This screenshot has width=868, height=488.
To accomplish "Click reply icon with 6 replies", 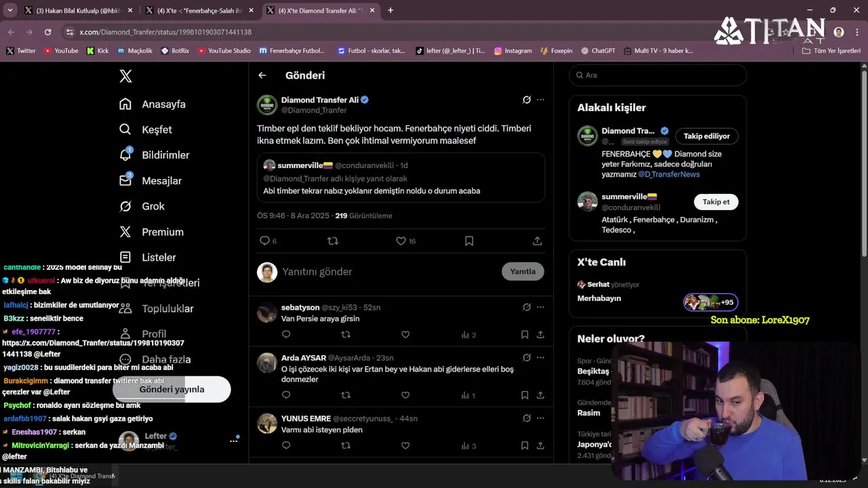I will click(x=268, y=241).
